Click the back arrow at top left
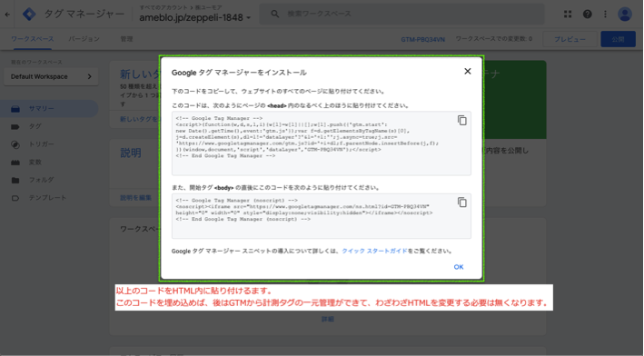644x356 pixels. tap(7, 14)
